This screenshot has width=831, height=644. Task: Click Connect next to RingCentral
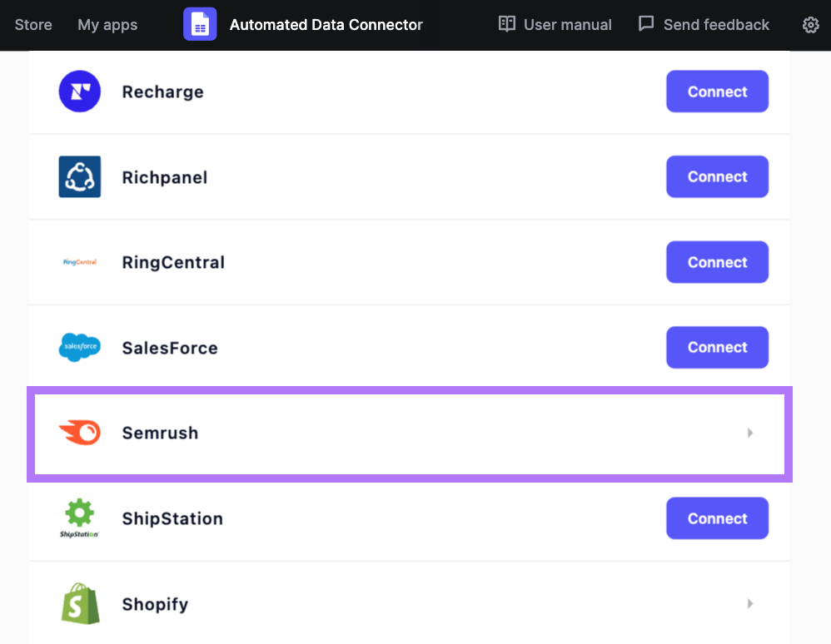coord(717,262)
